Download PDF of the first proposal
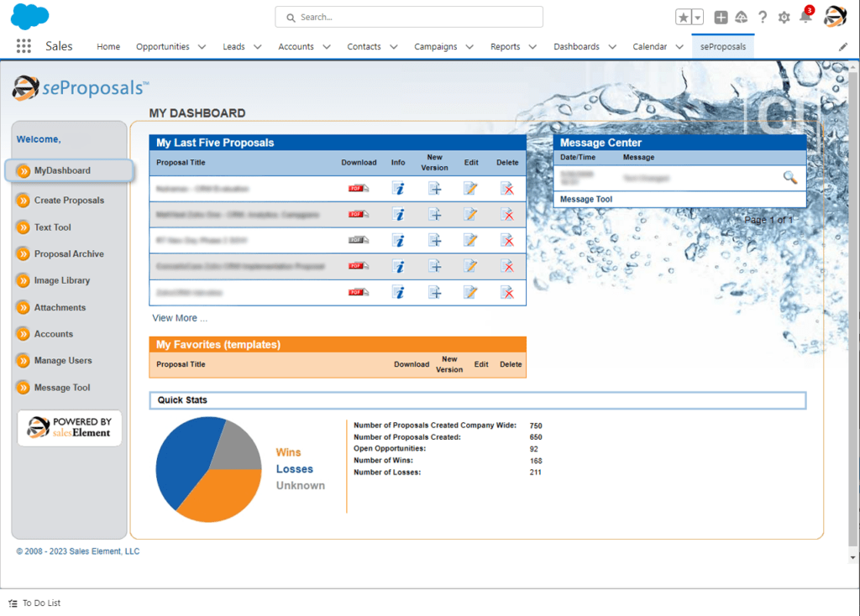This screenshot has height=616, width=860. click(x=359, y=189)
